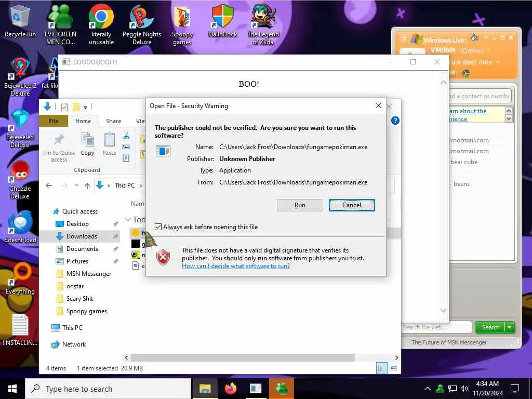Switch to large icons view in Explorer
This screenshot has width=532, height=399.
tap(393, 368)
